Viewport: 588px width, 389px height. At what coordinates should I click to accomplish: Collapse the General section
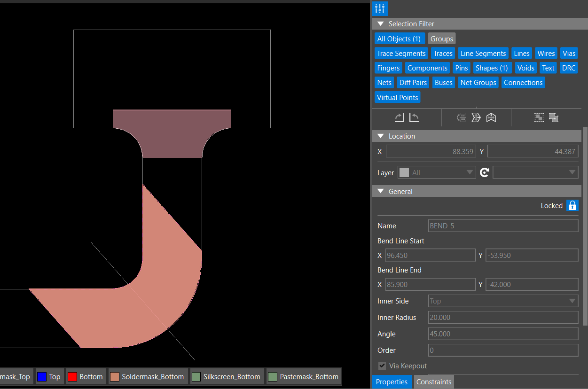pos(381,191)
